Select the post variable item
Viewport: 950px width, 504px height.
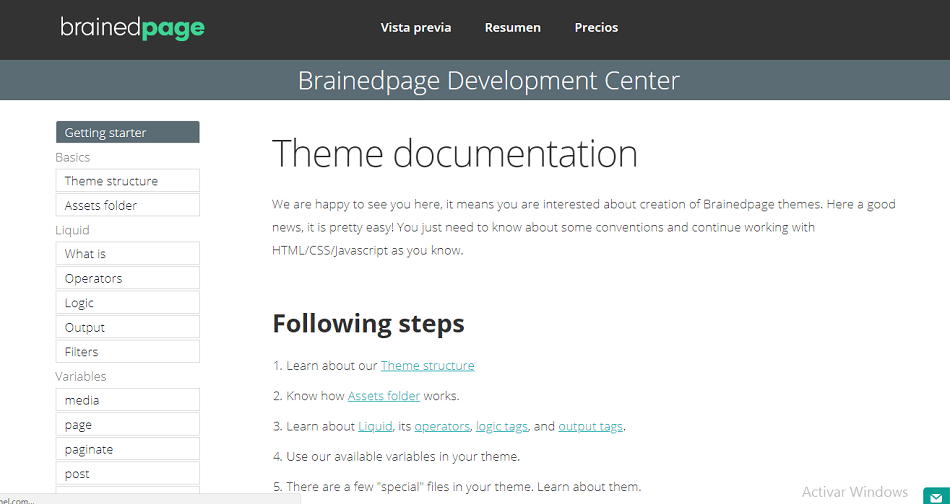pyautogui.click(x=127, y=474)
